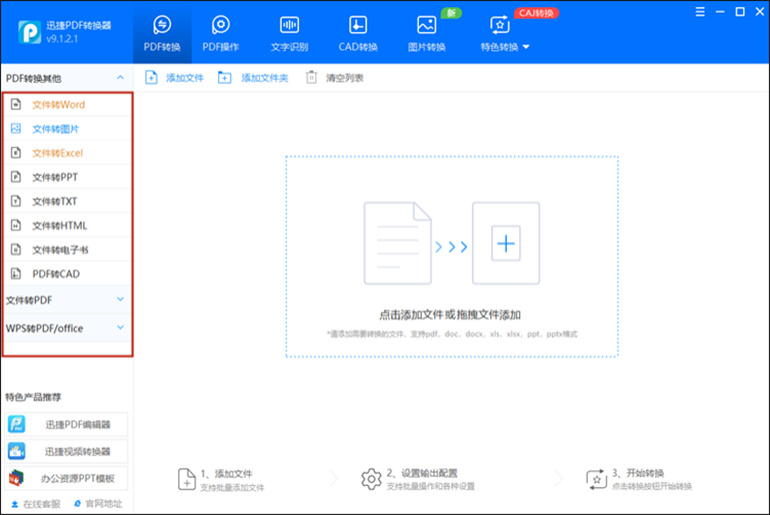The image size is (770, 515).
Task: Click the PDF转CAD icon
Action: tap(16, 273)
